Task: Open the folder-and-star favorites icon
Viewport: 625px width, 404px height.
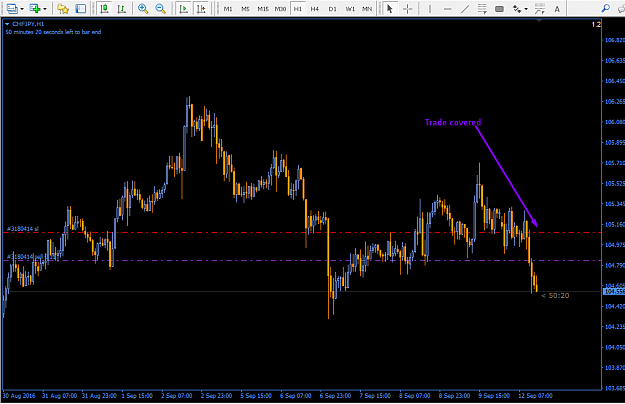Action: pos(63,8)
